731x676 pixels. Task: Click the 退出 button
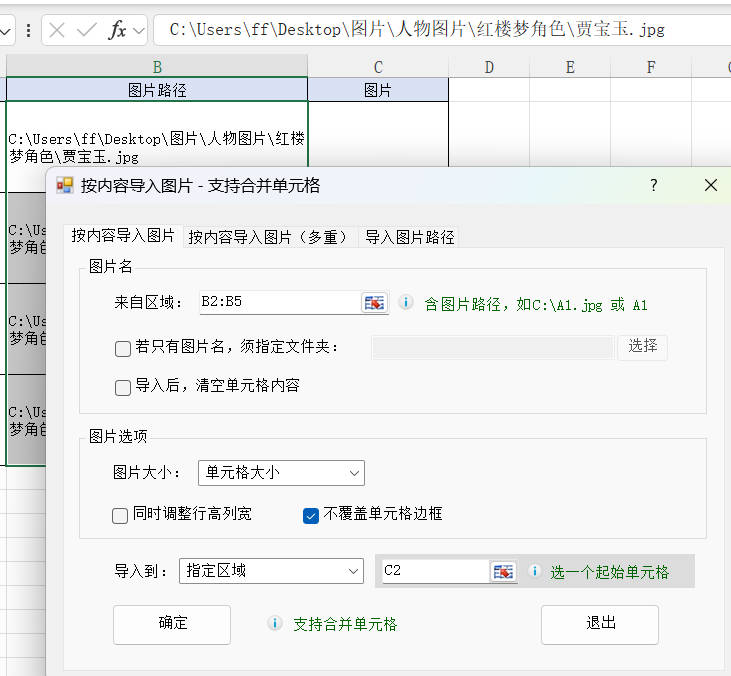coord(599,623)
